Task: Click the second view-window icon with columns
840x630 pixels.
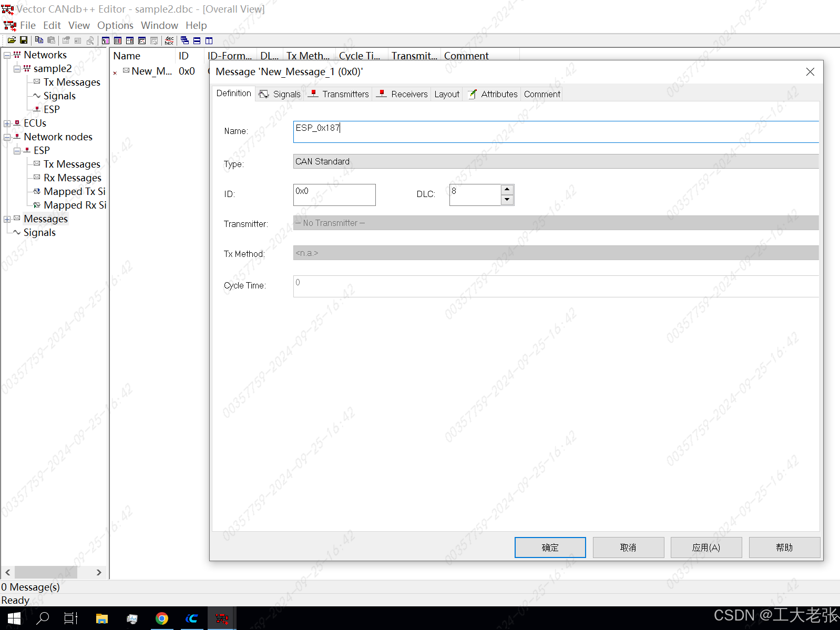Action: tap(118, 40)
